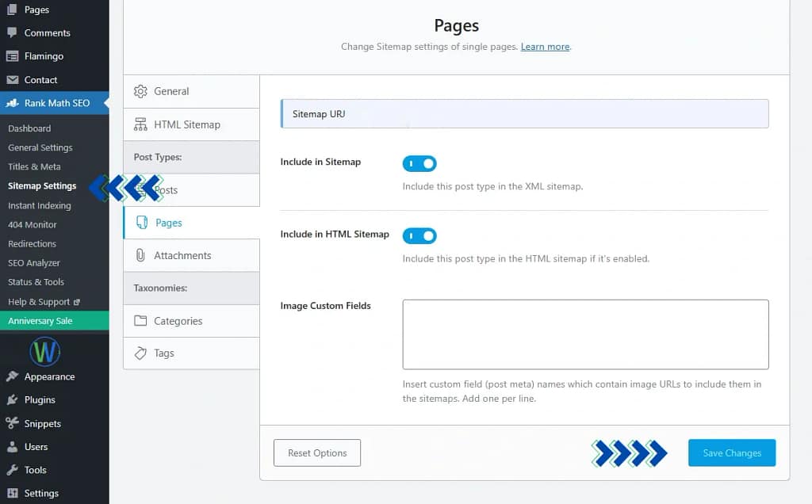
Task: Disable the Include in Sitemap toggle
Action: point(419,163)
